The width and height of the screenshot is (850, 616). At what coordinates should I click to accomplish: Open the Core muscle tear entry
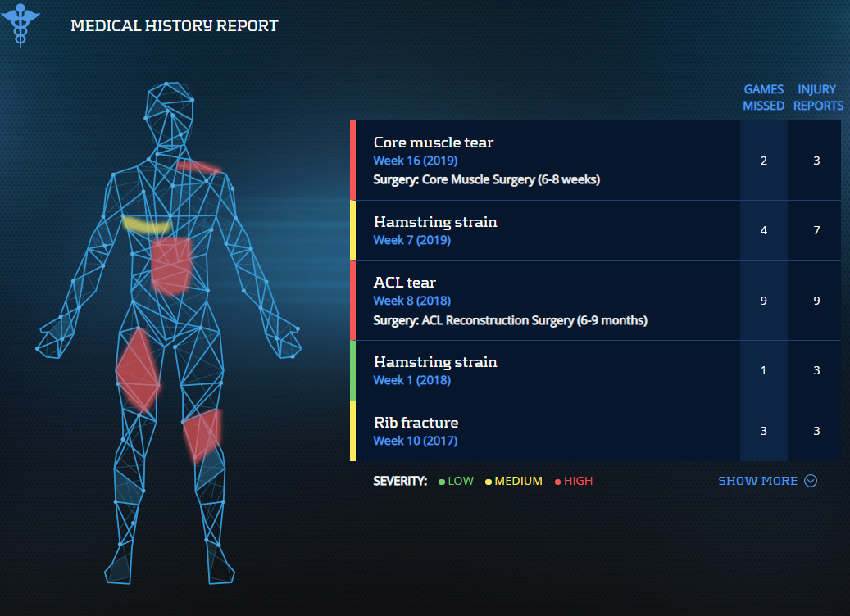[x=434, y=143]
